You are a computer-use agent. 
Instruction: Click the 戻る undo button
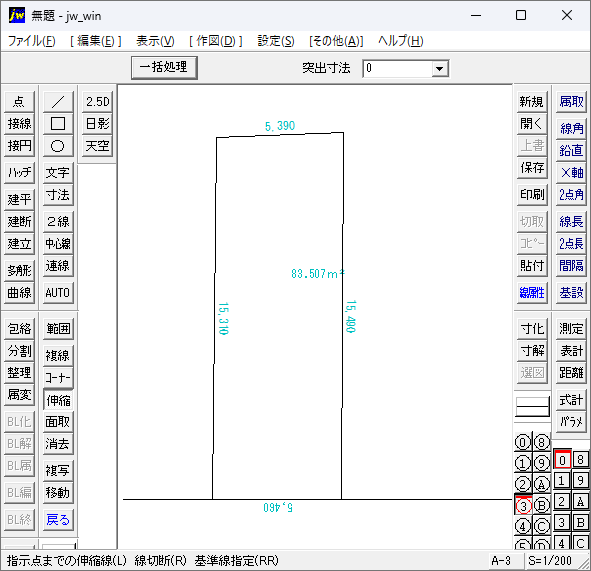pos(58,520)
